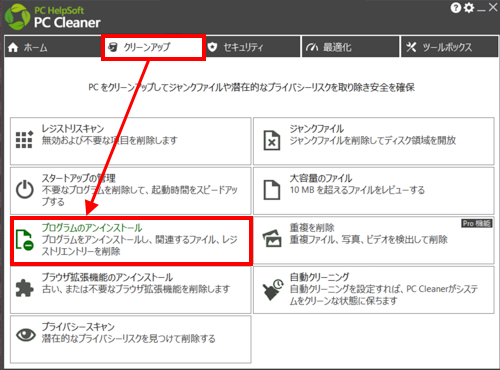Click the registry scan grid icon
The height and width of the screenshot is (370, 500).
pyautogui.click(x=24, y=140)
